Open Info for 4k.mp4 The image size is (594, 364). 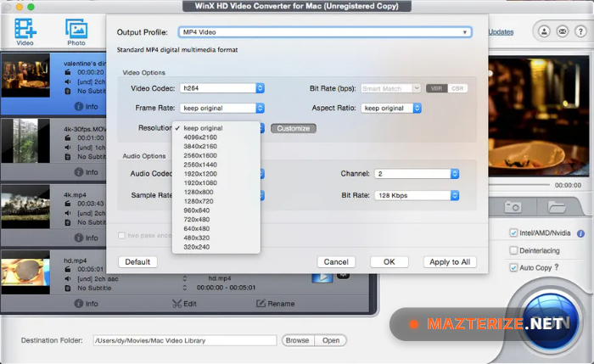pos(87,238)
